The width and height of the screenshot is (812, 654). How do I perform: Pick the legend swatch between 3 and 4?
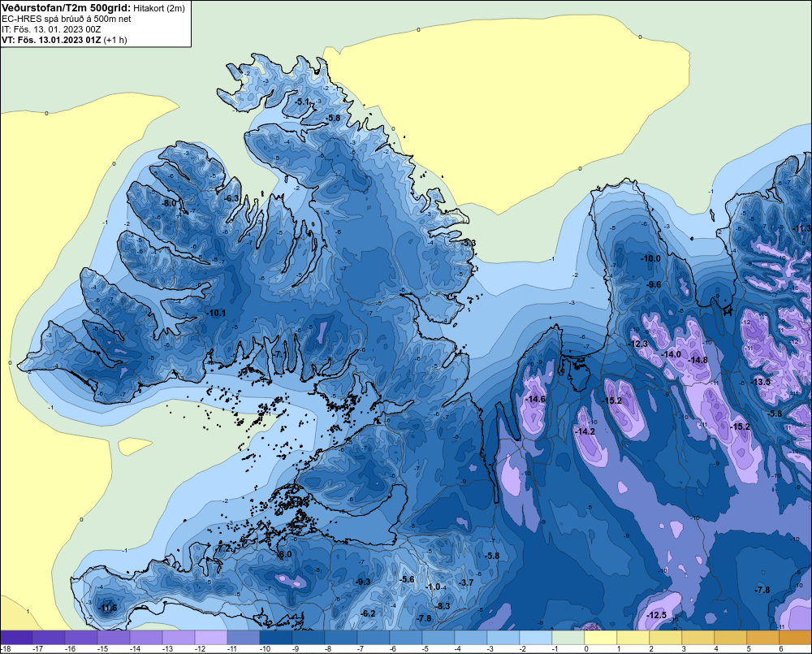pyautogui.click(x=698, y=638)
